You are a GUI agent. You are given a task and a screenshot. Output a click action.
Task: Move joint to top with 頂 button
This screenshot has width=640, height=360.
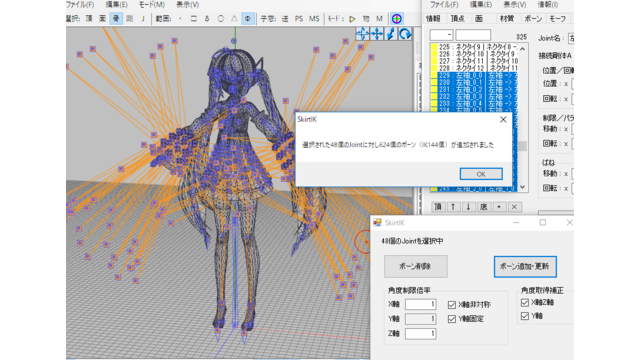point(438,207)
